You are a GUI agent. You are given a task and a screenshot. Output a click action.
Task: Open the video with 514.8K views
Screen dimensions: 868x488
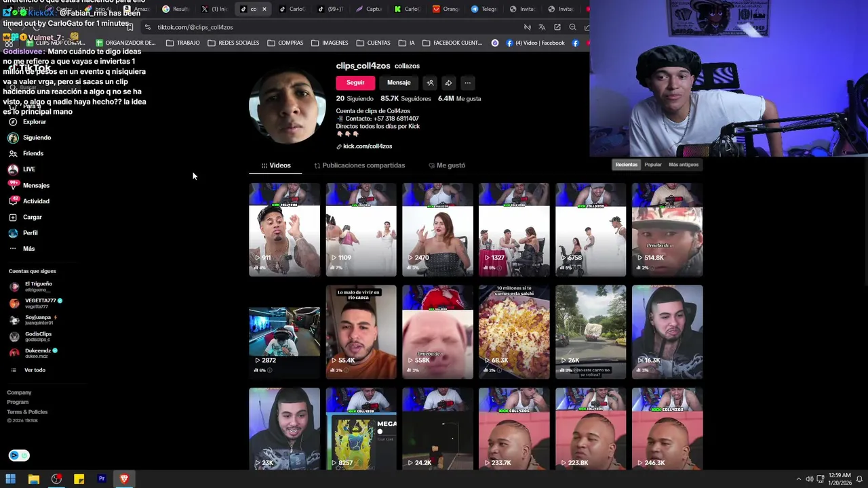(x=667, y=230)
